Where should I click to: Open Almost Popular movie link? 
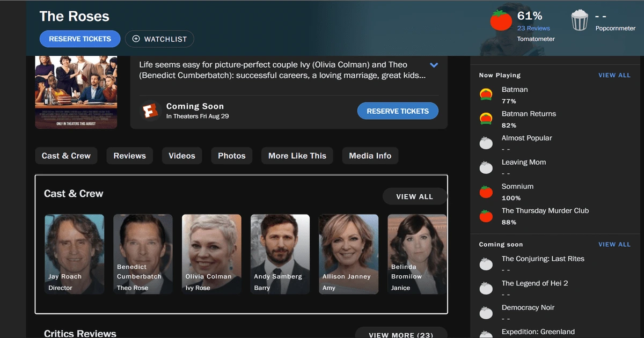point(526,138)
